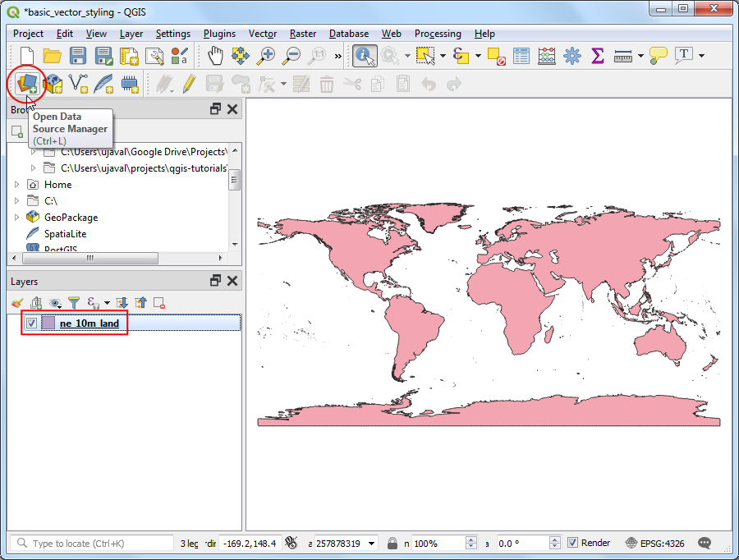Open Layer Styling paintbrush in Layers panel

tap(18, 303)
